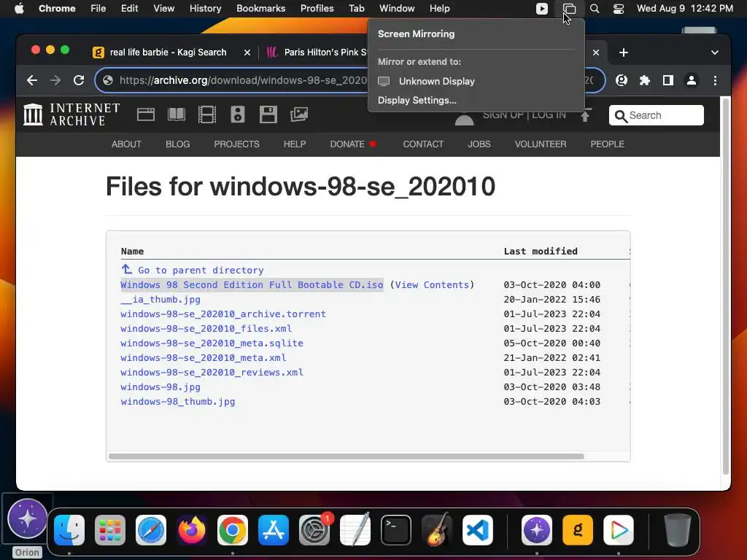747x560 pixels.
Task: Launch Firefox from the Dock
Action: [192, 530]
